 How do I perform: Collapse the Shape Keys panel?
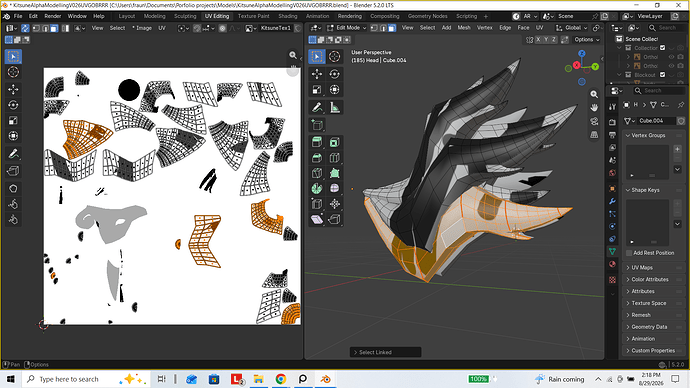point(653,190)
